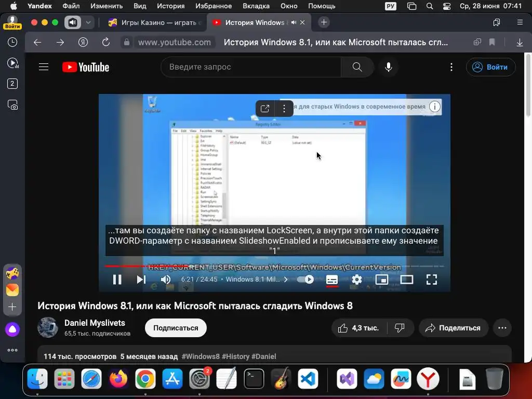Open the #History hashtag link

click(236, 356)
